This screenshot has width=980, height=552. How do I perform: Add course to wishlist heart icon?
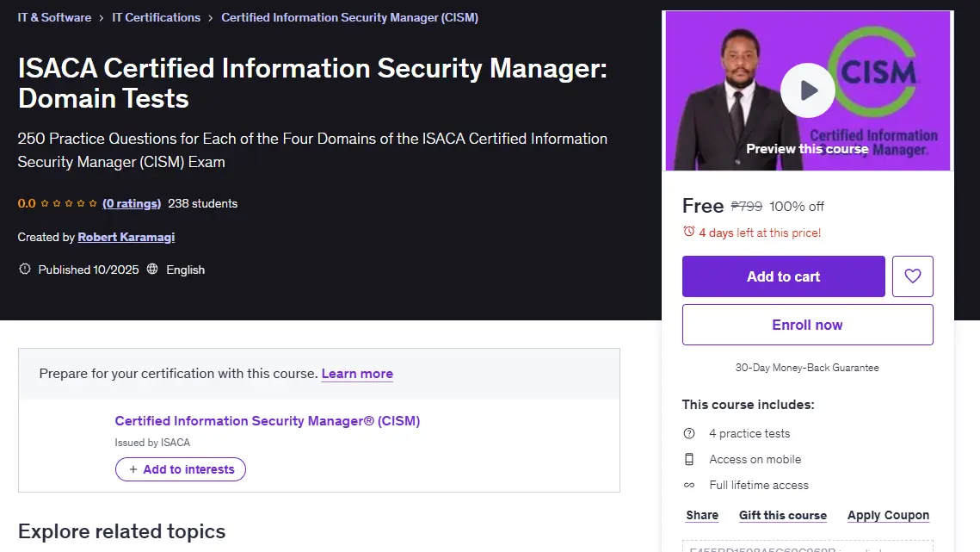click(913, 276)
